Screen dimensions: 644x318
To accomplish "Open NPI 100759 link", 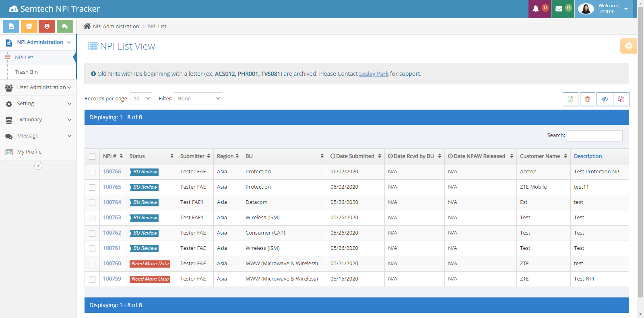I will 112,279.
